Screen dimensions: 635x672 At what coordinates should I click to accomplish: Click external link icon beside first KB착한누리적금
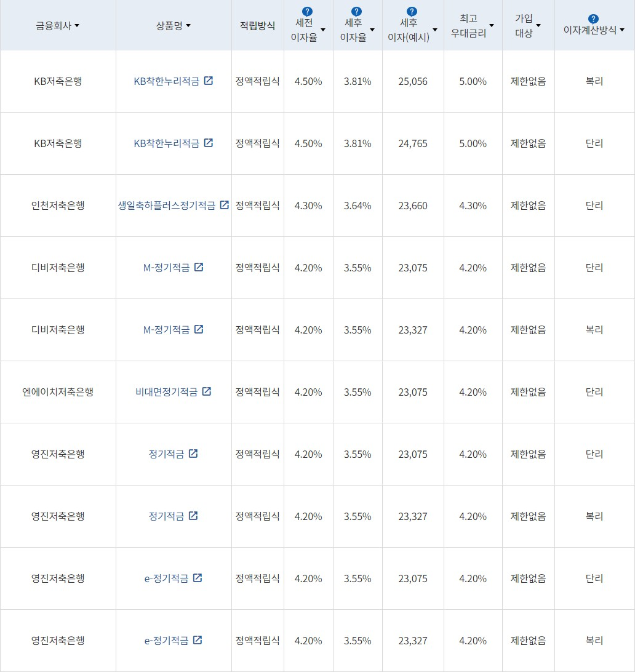(209, 80)
